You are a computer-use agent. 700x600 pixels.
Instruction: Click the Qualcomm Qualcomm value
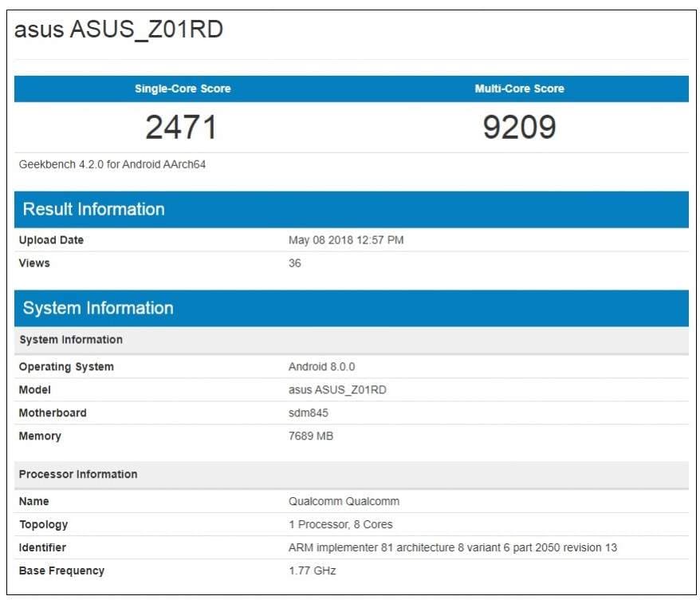344,501
